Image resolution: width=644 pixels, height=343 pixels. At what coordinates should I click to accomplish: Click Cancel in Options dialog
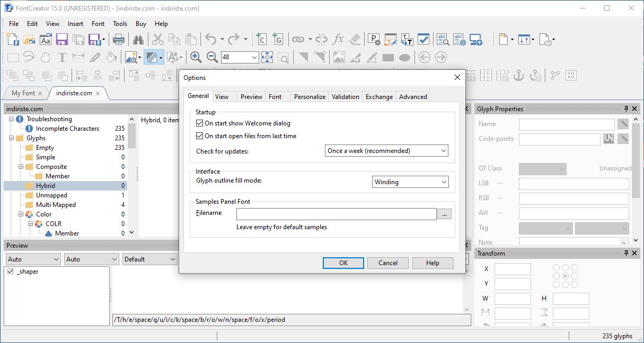point(388,263)
